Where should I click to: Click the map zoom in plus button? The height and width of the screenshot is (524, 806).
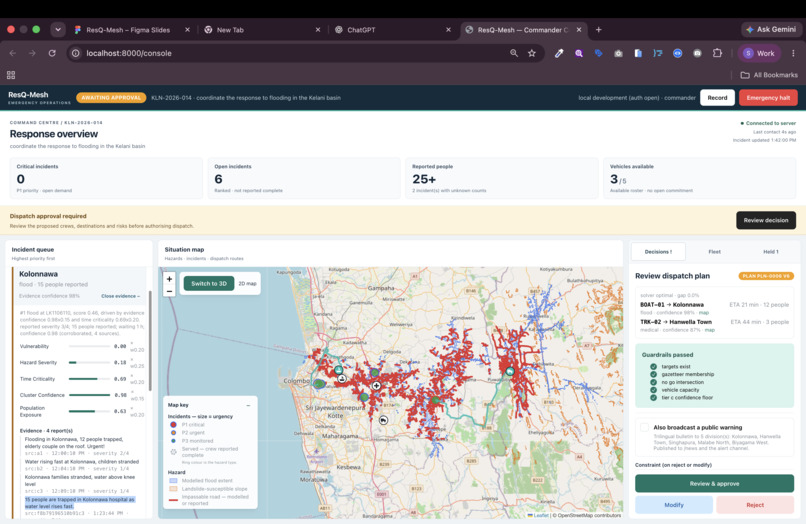click(169, 279)
